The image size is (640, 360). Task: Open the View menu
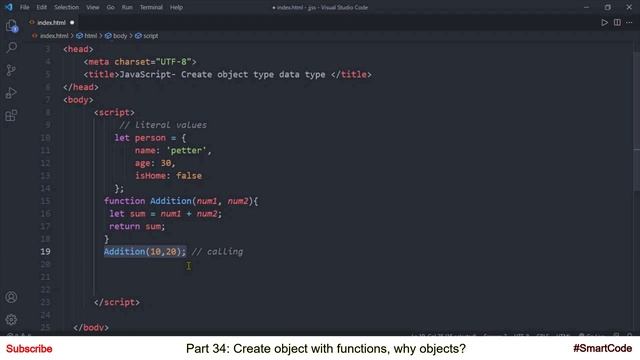(x=93, y=7)
